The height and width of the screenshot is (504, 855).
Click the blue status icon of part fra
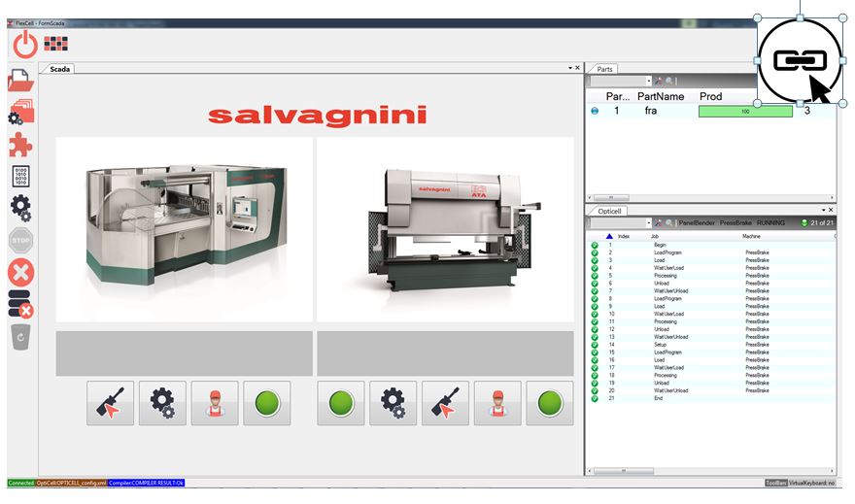point(595,111)
